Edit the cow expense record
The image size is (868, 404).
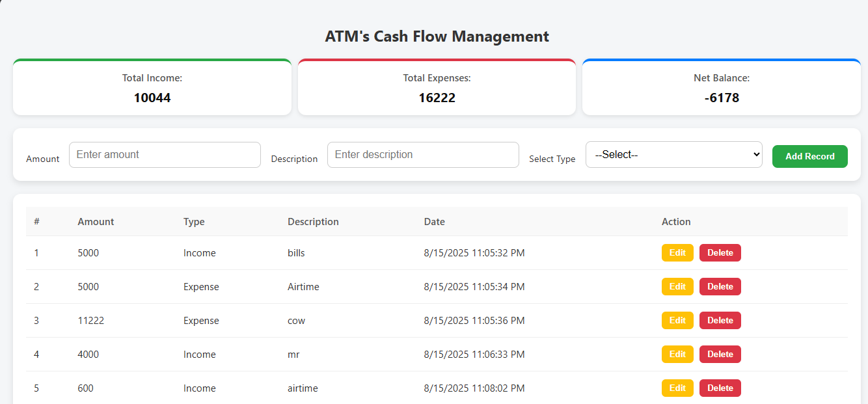coord(677,321)
